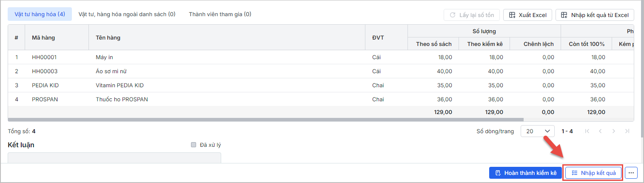Go to the next page arrow
644x183 pixels.
(614, 131)
